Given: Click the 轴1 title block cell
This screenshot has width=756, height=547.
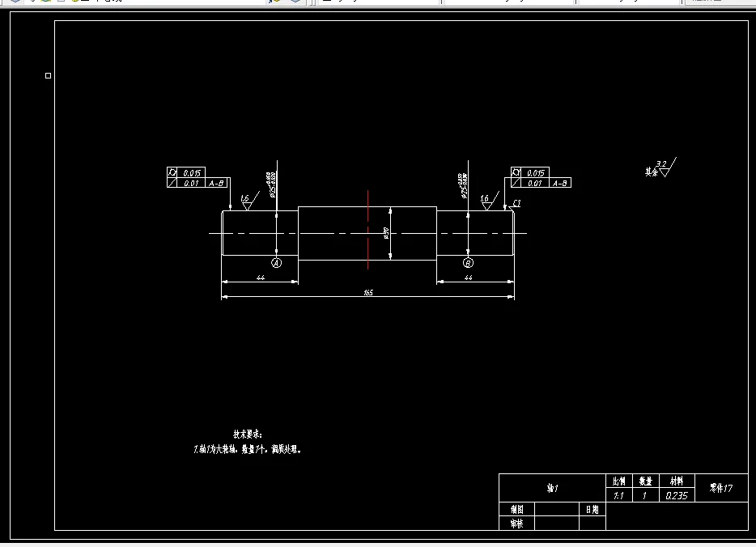Looking at the screenshot, I should pos(553,488).
